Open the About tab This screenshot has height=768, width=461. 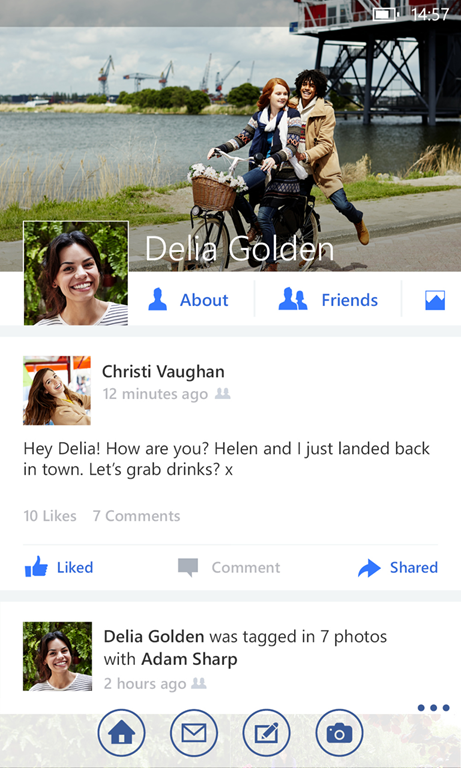tap(189, 300)
